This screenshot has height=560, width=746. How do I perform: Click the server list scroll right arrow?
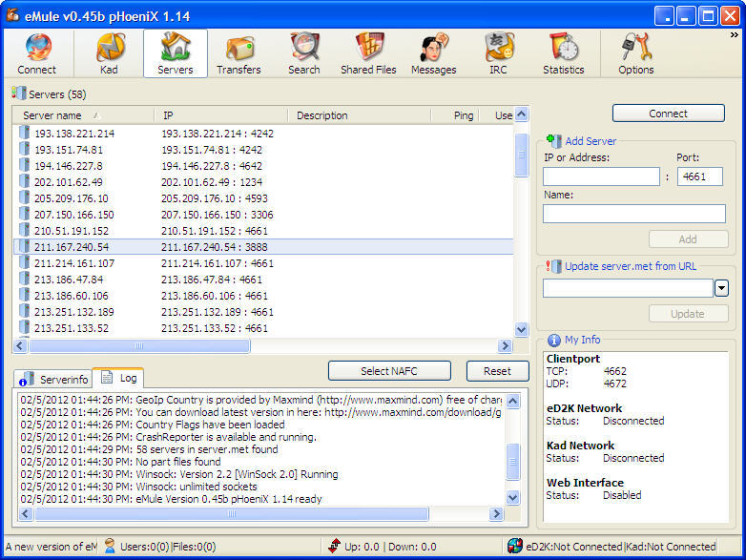505,346
